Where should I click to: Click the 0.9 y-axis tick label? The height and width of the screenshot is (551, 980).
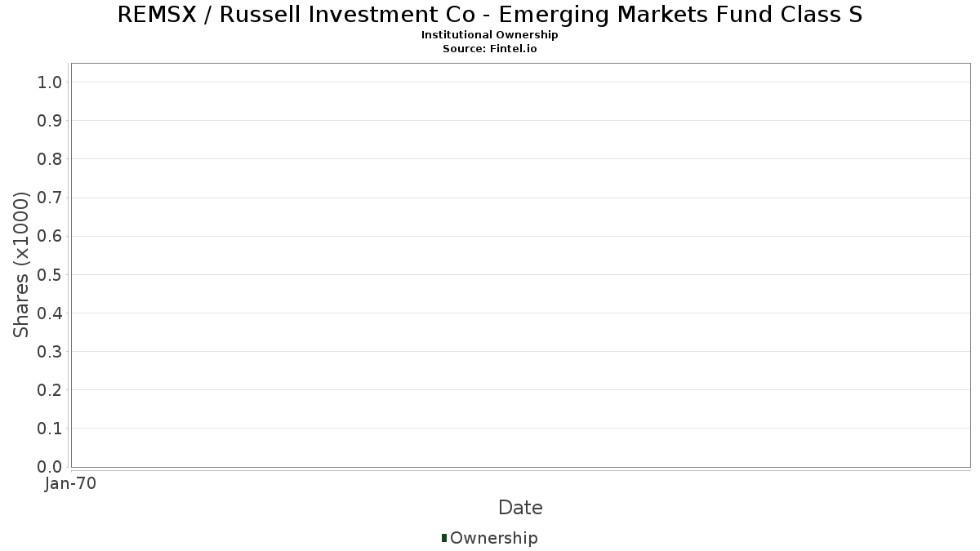coord(50,121)
